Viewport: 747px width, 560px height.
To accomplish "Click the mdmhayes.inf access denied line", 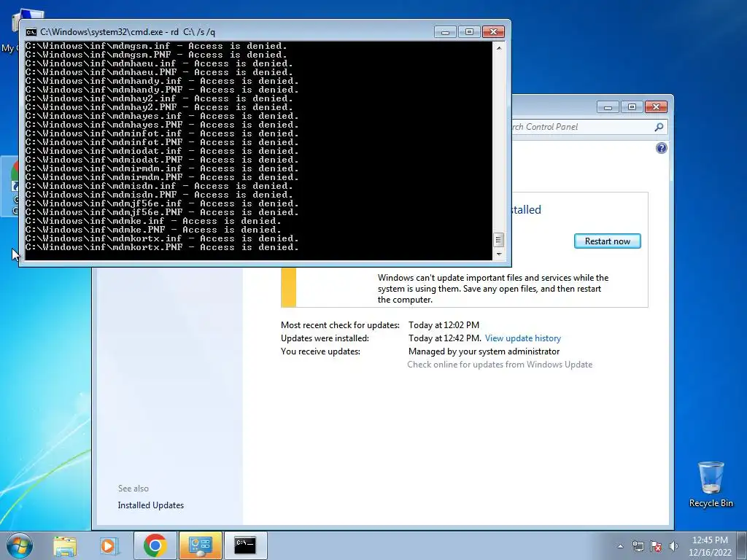I will pyautogui.click(x=162, y=116).
